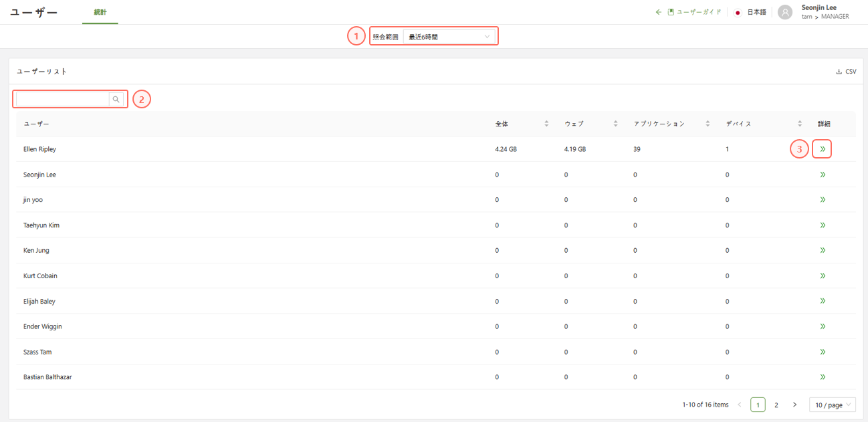Viewport: 868px width, 422px height.
Task: Open details arrow for Bastian Balthazar
Action: [822, 377]
